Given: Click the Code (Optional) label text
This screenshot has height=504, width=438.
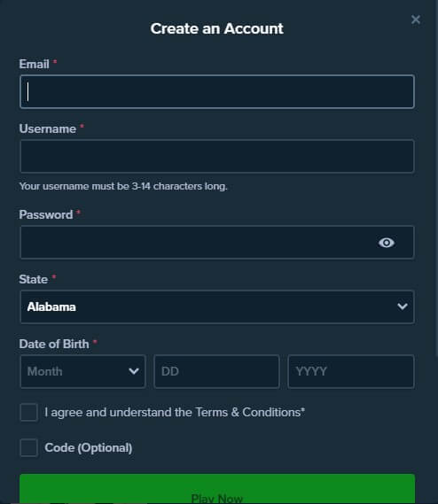Looking at the screenshot, I should pyautogui.click(x=89, y=447).
